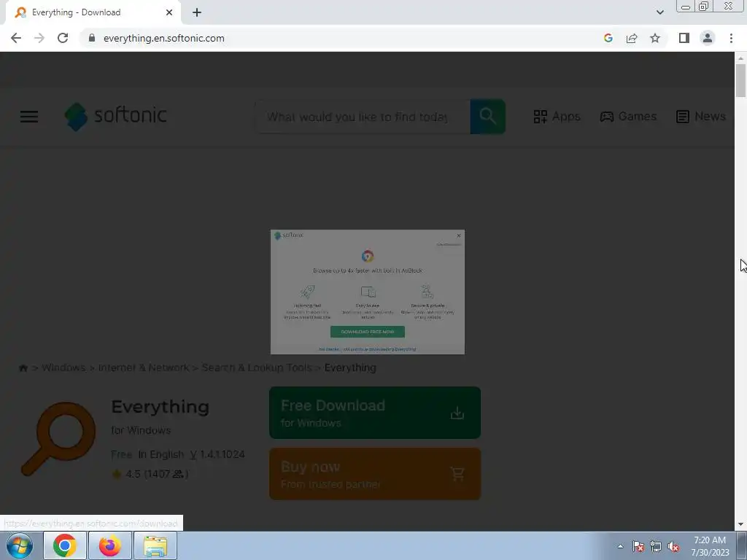Click the secure & private icon
Screen dimensions: 747x560
pyautogui.click(x=427, y=292)
